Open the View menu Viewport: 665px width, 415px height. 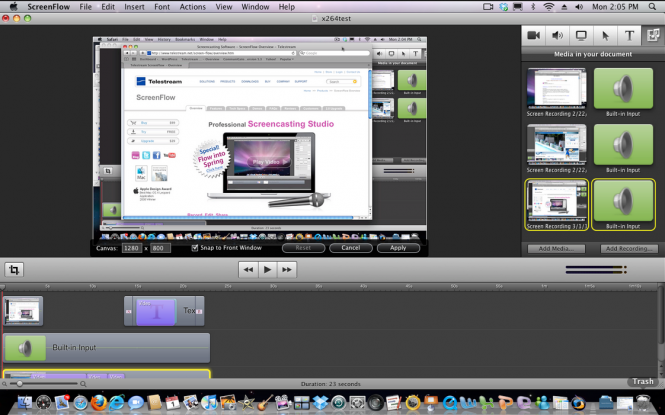point(224,7)
